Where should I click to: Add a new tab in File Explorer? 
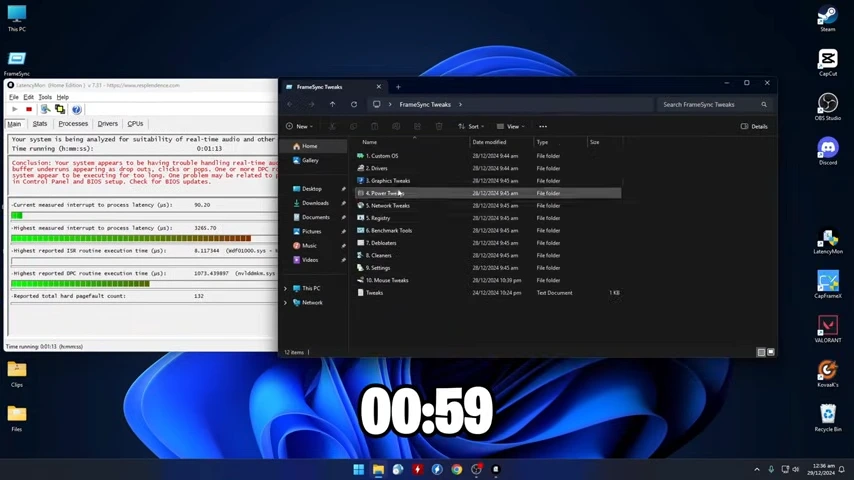pyautogui.click(x=398, y=87)
